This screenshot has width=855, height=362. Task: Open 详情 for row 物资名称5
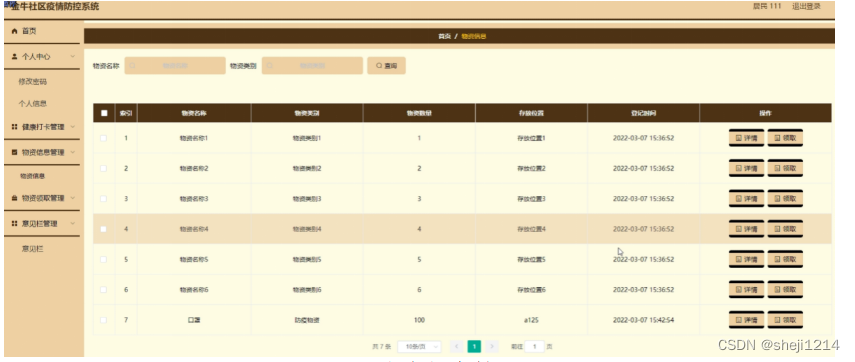746,260
